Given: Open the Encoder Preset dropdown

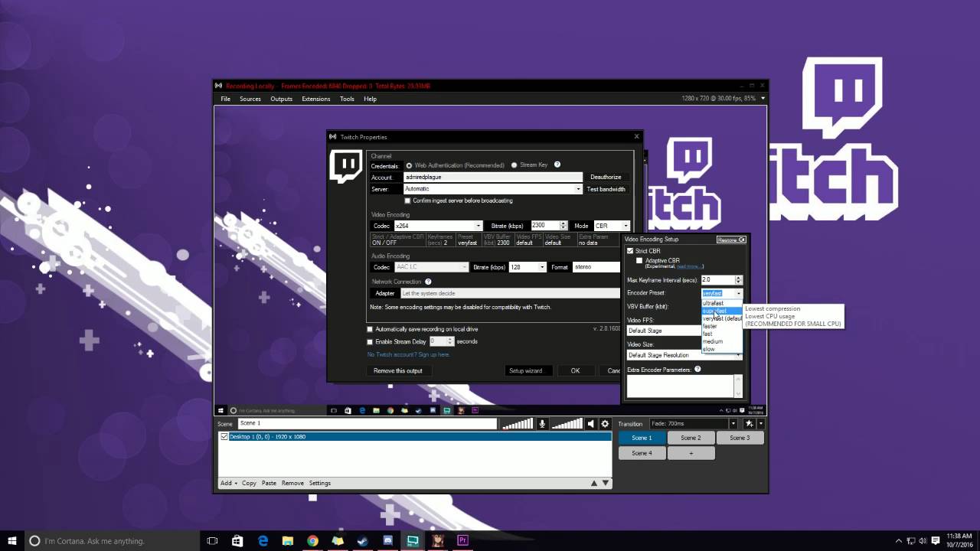Looking at the screenshot, I should (x=739, y=293).
